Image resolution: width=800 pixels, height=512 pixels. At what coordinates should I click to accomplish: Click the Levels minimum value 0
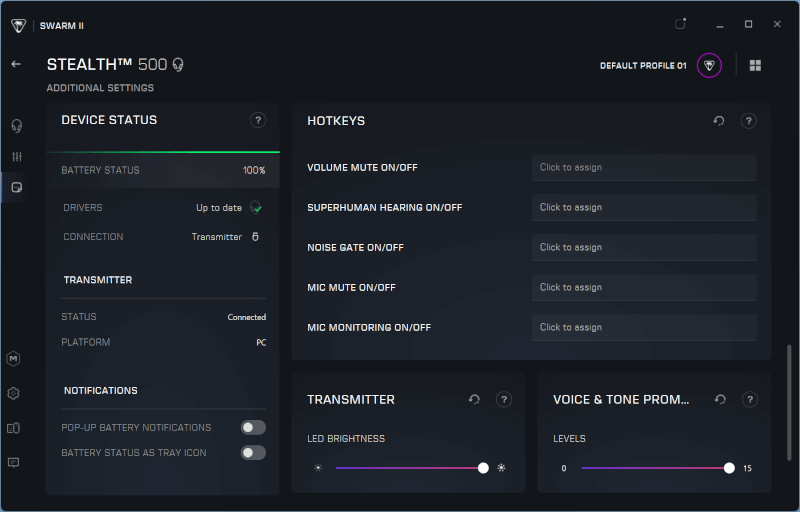point(564,468)
